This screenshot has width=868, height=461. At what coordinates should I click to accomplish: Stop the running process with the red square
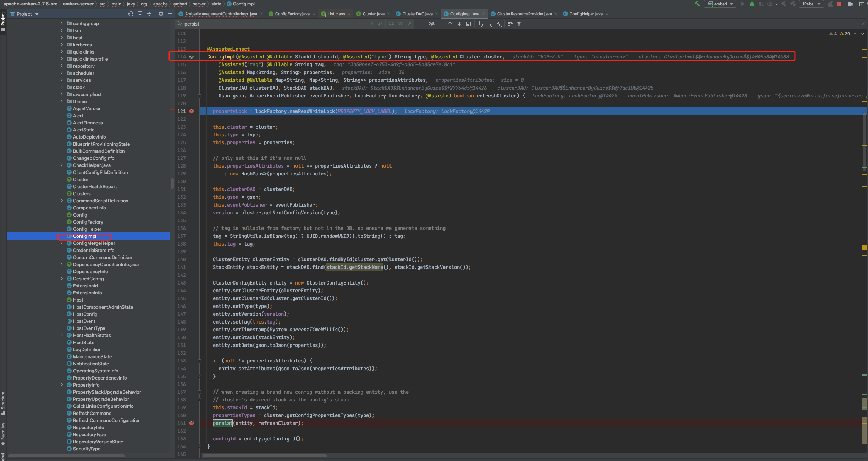click(839, 4)
